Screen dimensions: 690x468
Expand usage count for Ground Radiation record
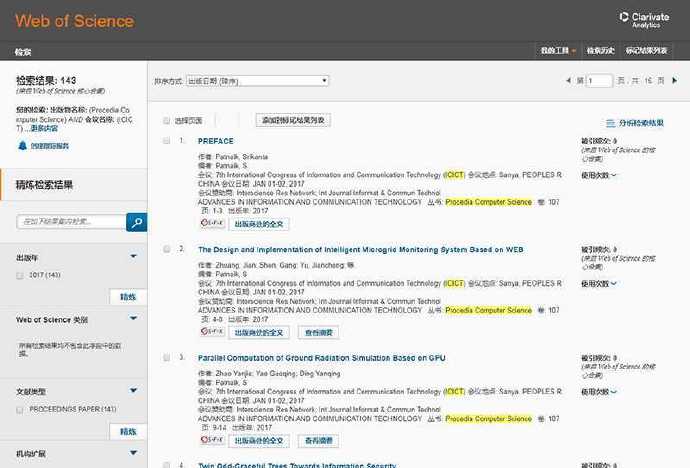[598, 391]
